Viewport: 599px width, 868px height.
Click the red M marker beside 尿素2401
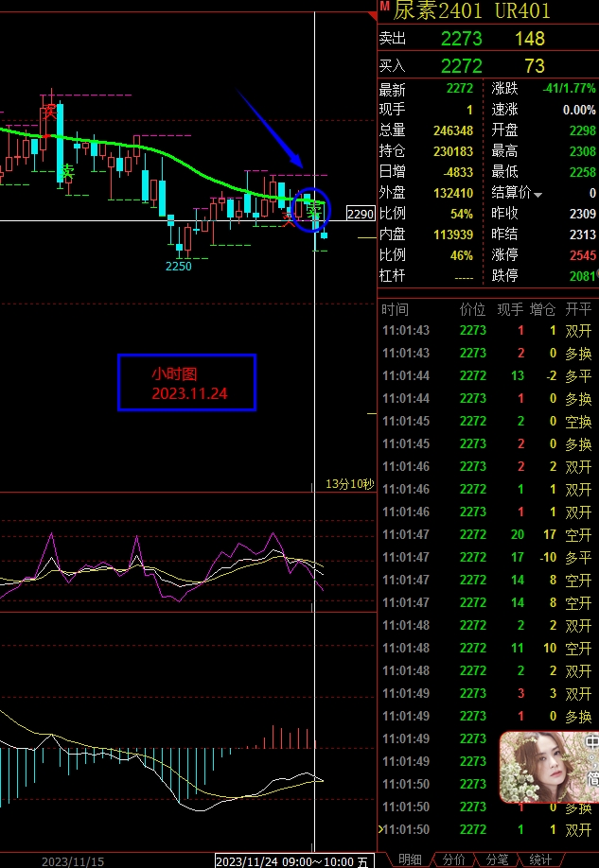(384, 5)
